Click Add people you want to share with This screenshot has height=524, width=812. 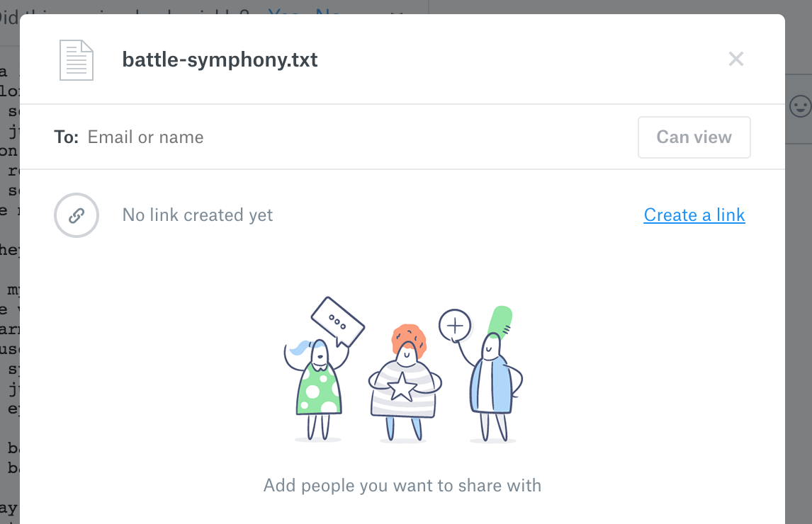point(402,486)
